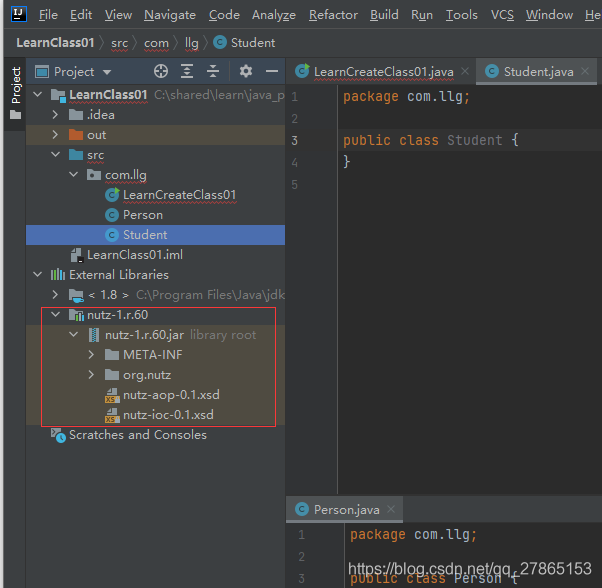
Task: Hide the Project panel with the minus icon
Action: click(271, 71)
